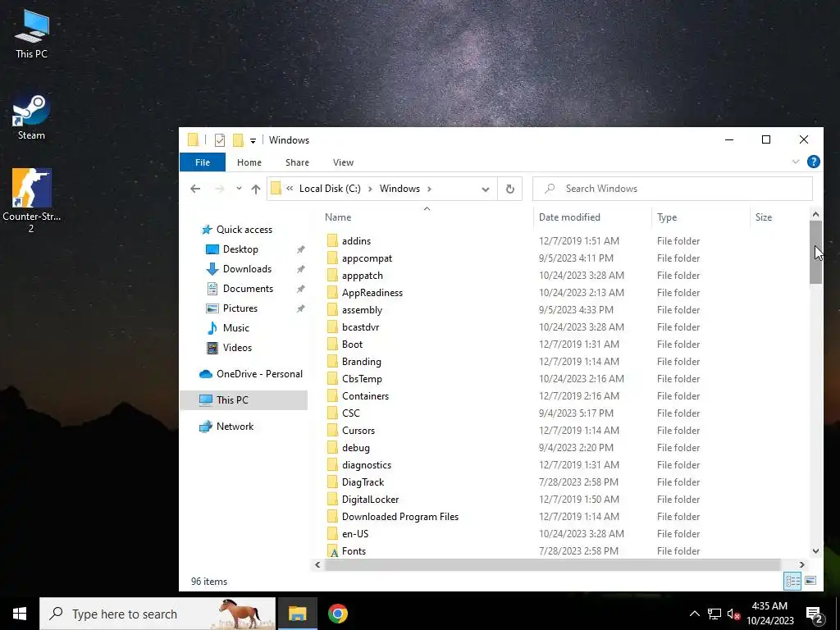This screenshot has width=840, height=630.
Task: Click the New Folder quick access toolbar icon
Action: (238, 140)
